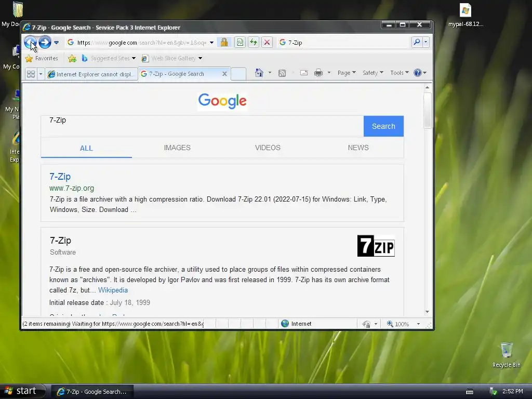The height and width of the screenshot is (399, 532).
Task: Open the Wikipedia link
Action: point(113,290)
